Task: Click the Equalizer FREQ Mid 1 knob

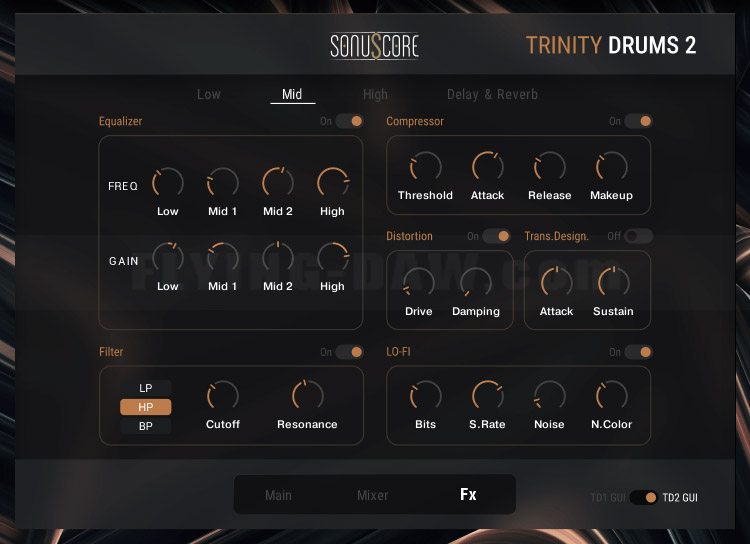Action: point(222,182)
